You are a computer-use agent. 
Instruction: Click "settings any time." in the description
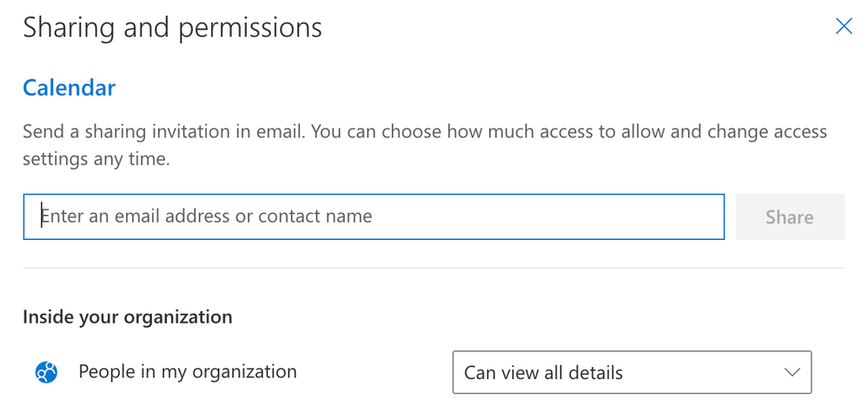coord(96,160)
